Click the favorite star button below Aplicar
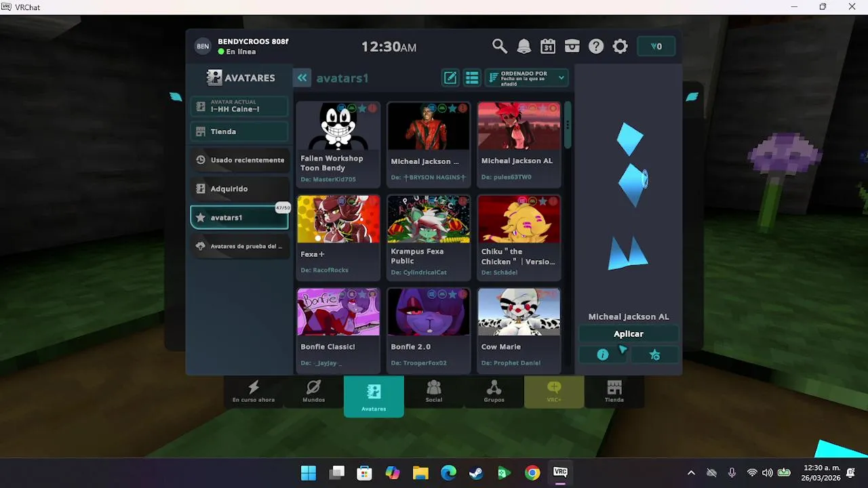The image size is (868, 488). pos(654,354)
